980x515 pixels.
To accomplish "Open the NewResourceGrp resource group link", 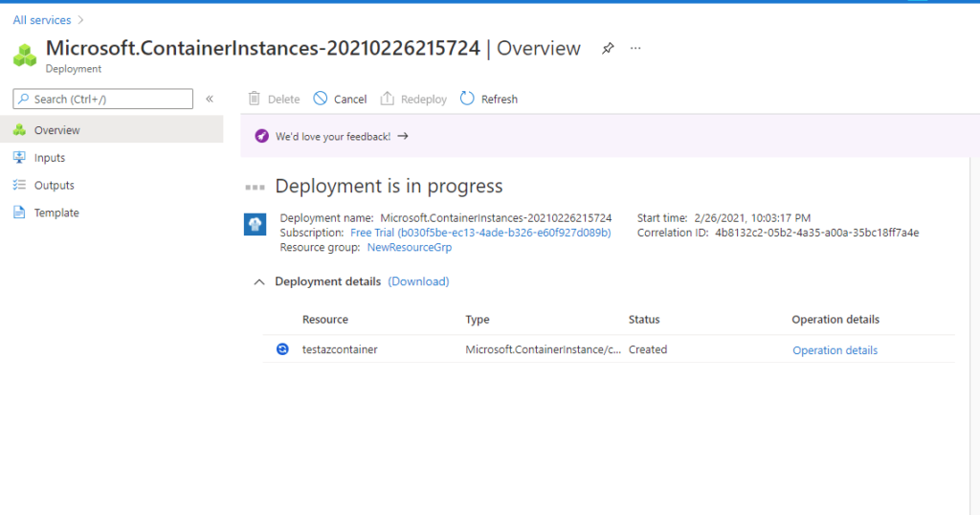I will [410, 247].
